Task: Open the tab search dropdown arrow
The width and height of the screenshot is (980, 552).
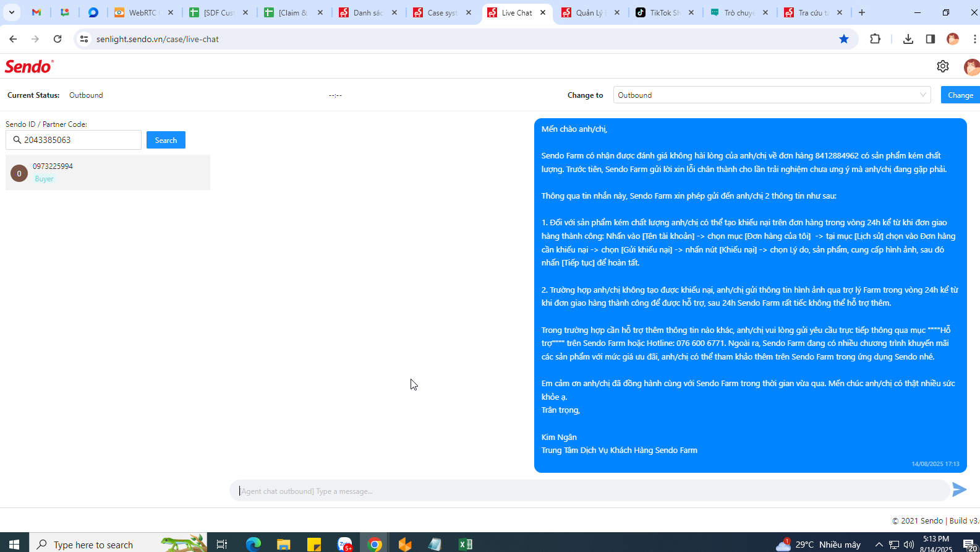Action: [11, 12]
